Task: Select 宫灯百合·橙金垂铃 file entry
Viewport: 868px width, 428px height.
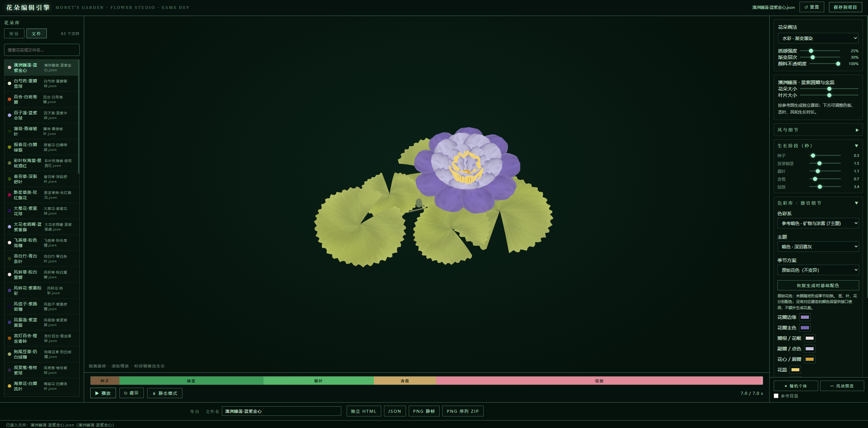Action: tap(41, 338)
